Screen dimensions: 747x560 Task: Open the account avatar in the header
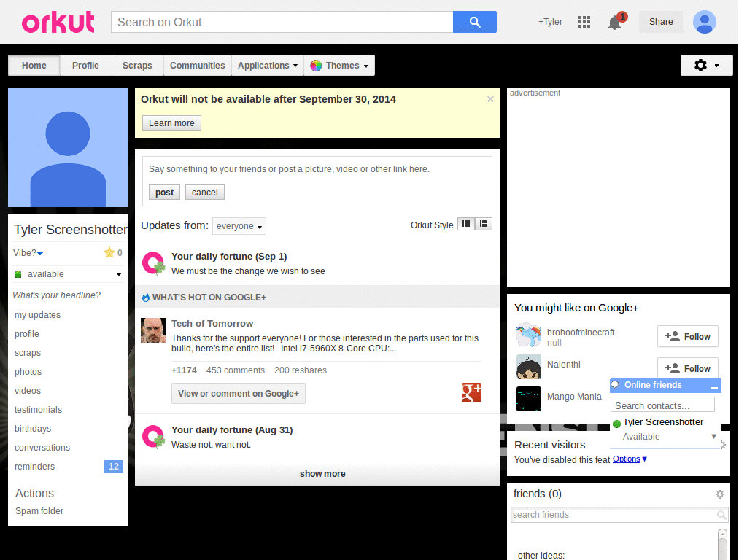click(704, 22)
